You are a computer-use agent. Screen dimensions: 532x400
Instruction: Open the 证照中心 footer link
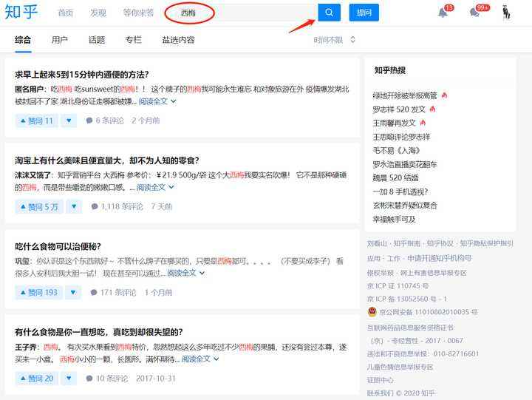coord(381,380)
